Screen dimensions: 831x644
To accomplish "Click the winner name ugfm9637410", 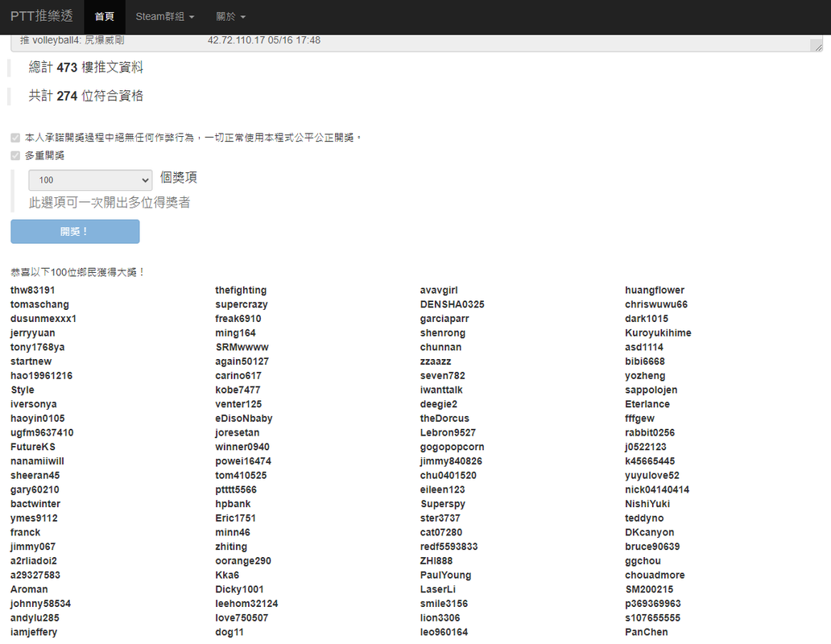I will coord(42,433).
